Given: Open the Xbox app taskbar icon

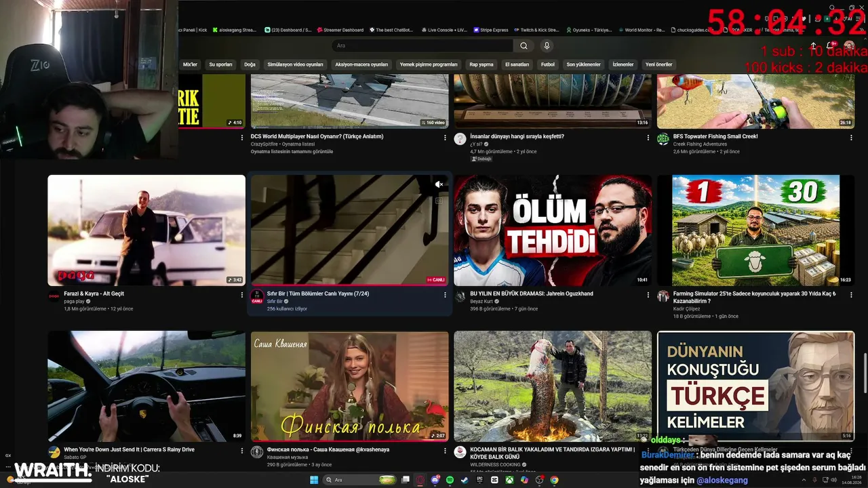Looking at the screenshot, I should (x=509, y=480).
